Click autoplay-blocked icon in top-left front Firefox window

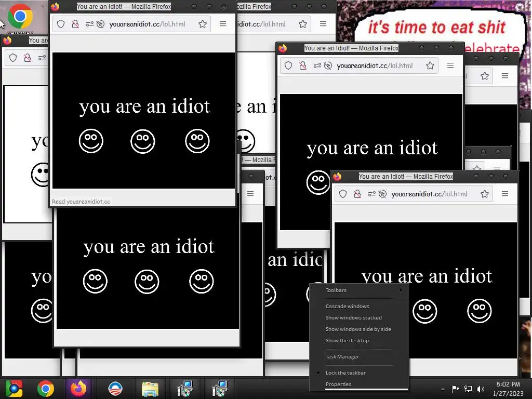(100, 24)
